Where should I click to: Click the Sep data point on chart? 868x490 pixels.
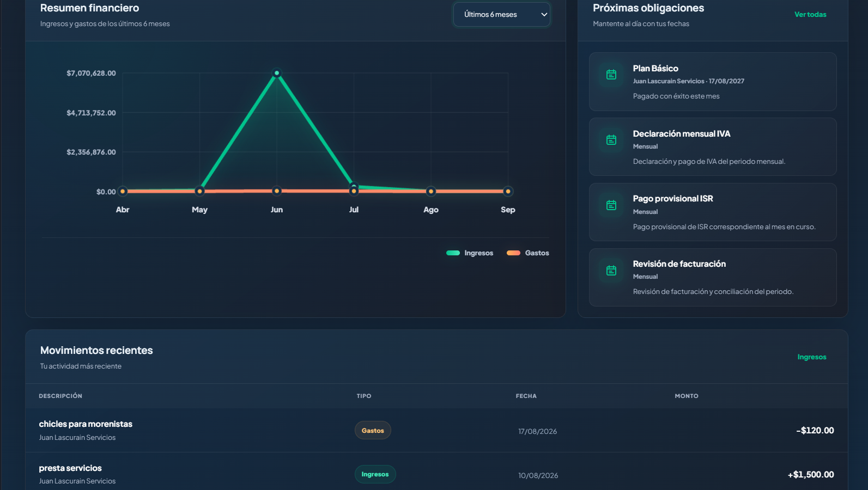(508, 191)
